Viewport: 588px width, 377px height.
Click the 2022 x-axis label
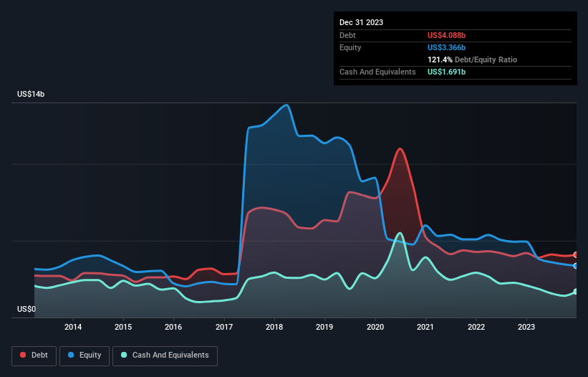tap(476, 327)
